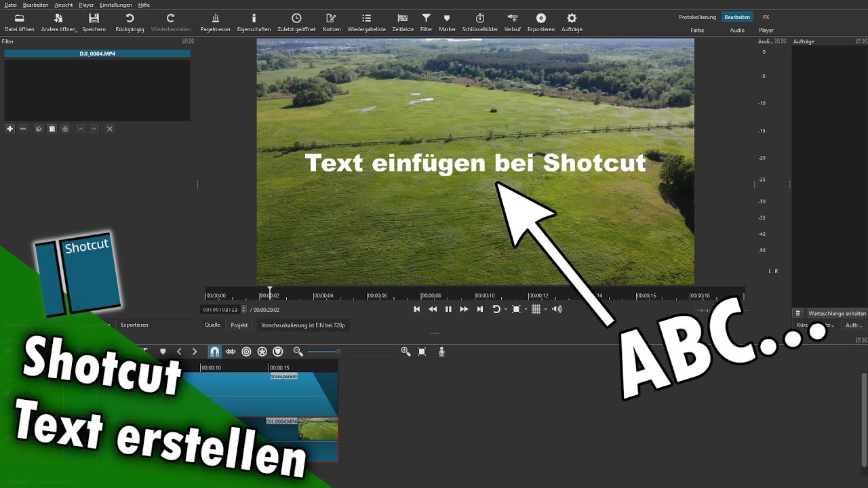
Task: Open the Hilfe menu
Action: click(x=144, y=5)
